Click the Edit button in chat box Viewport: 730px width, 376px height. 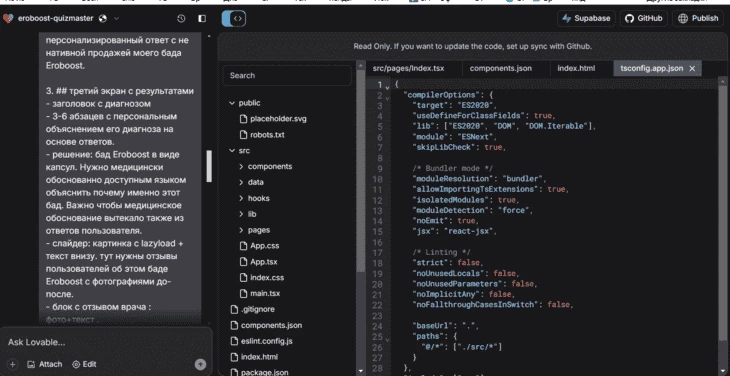click(84, 364)
